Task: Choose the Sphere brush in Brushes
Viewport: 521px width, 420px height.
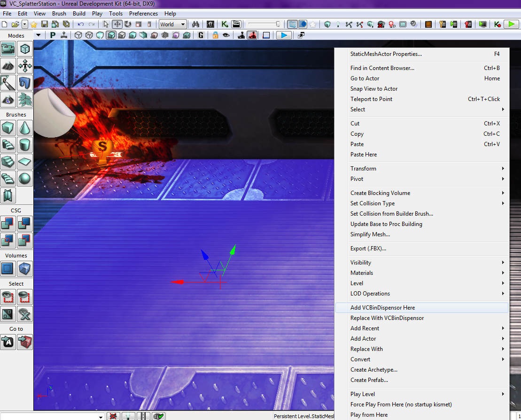Action: [x=25, y=179]
